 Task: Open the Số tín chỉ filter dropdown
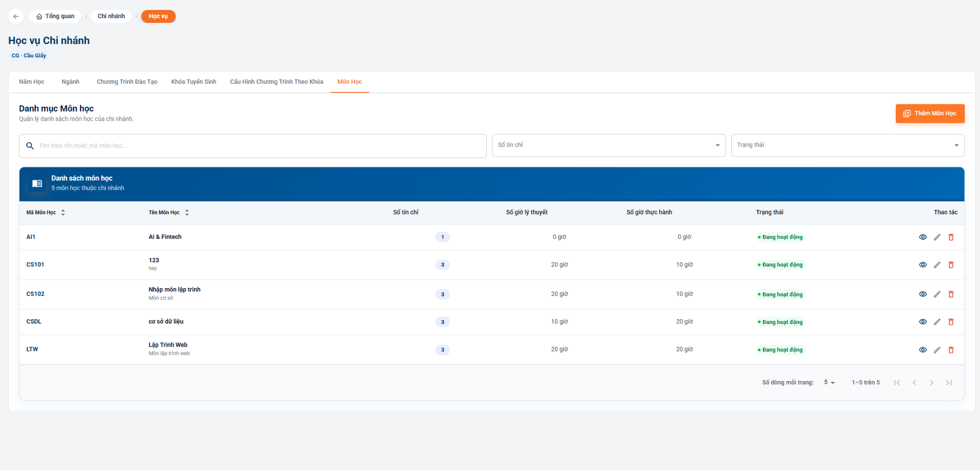click(x=609, y=145)
